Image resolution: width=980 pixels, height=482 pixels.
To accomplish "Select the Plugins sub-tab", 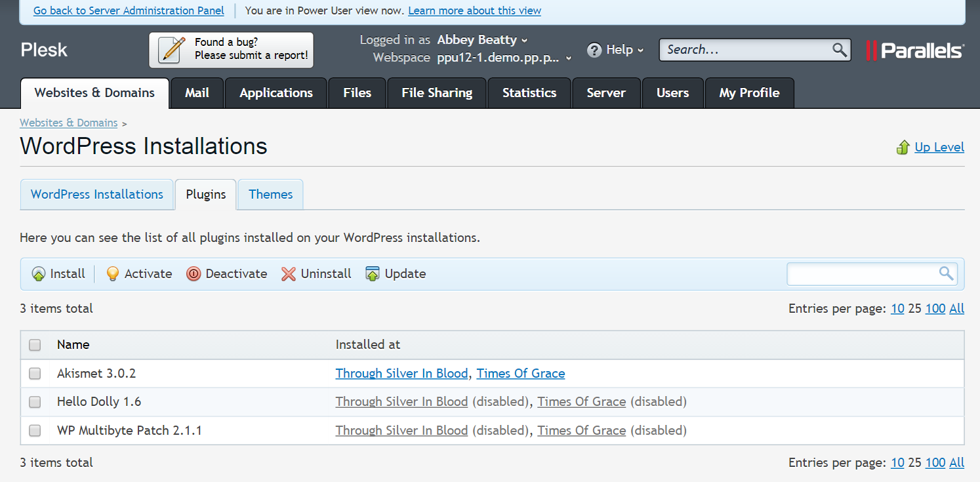I will (x=206, y=195).
